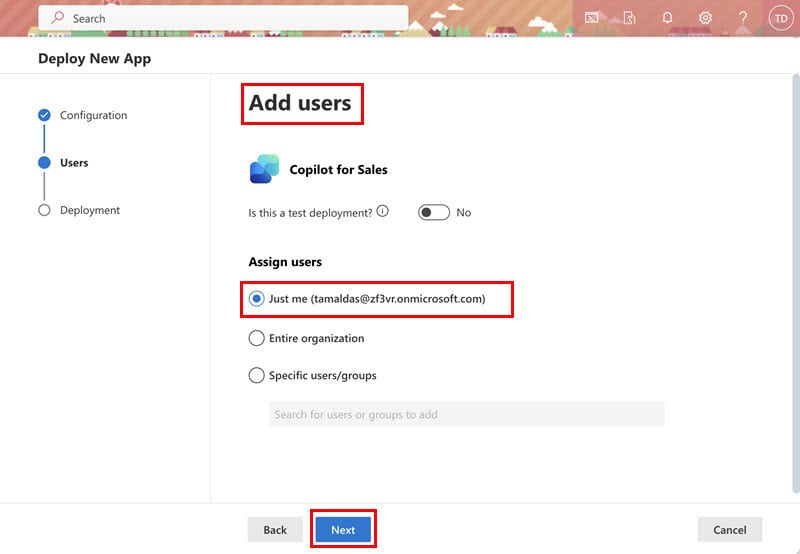Viewport: 800px width, 554px height.
Task: Go to Deployment step label
Action: coord(90,210)
